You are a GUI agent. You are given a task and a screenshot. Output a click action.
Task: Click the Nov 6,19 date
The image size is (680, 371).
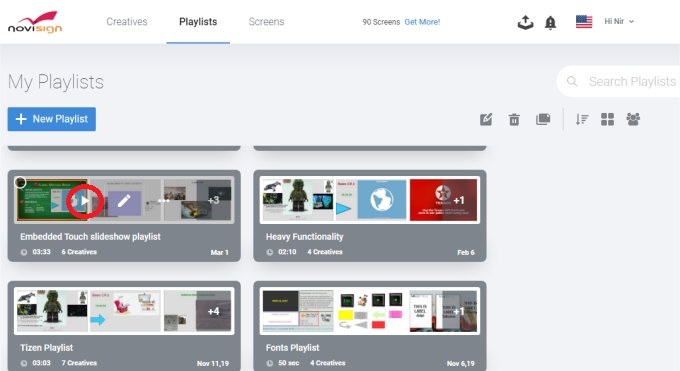tap(461, 363)
